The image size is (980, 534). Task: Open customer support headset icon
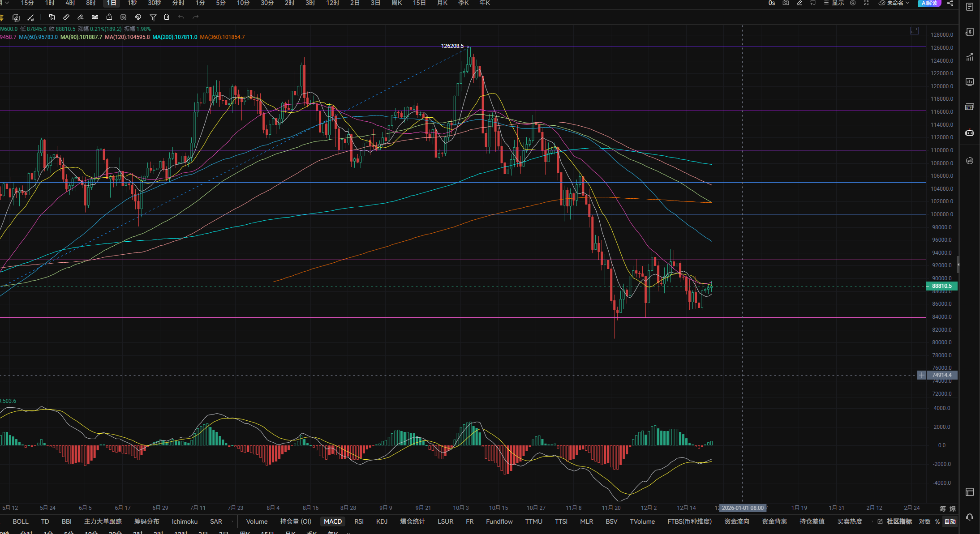970,517
